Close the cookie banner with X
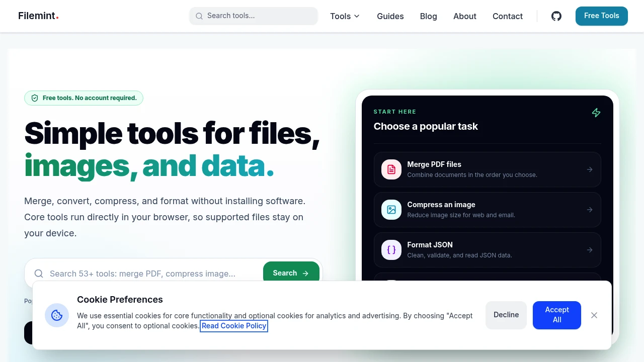 (594, 315)
